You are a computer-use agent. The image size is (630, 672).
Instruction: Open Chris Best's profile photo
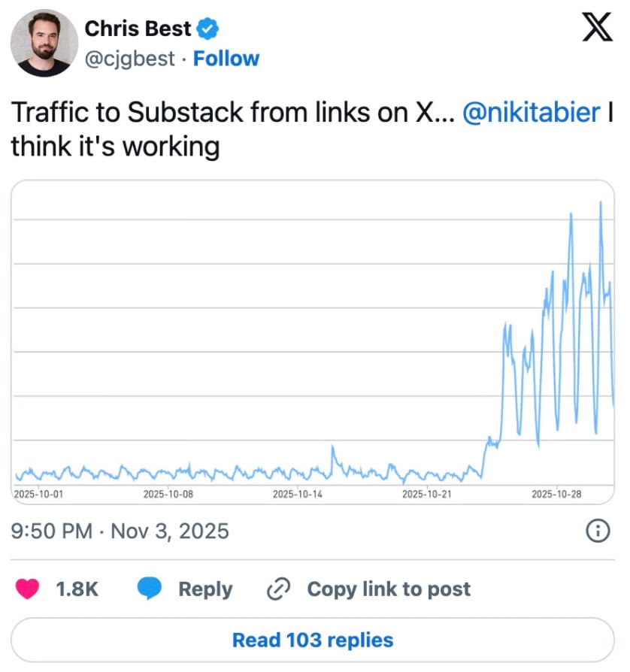(x=44, y=43)
